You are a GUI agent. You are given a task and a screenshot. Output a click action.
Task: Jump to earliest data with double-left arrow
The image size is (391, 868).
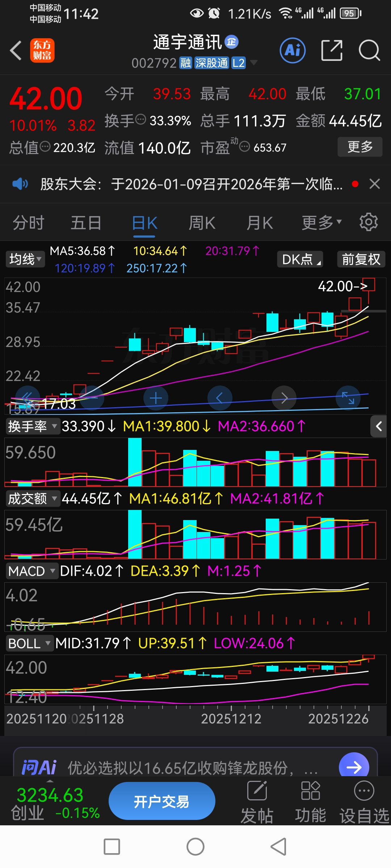[x=28, y=398]
